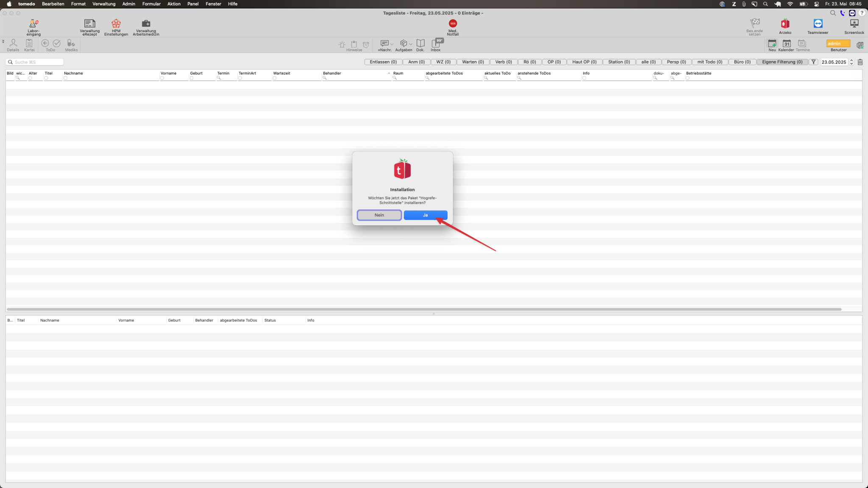Open the Verwaltung menu
This screenshot has height=488, width=868.
[x=104, y=4]
